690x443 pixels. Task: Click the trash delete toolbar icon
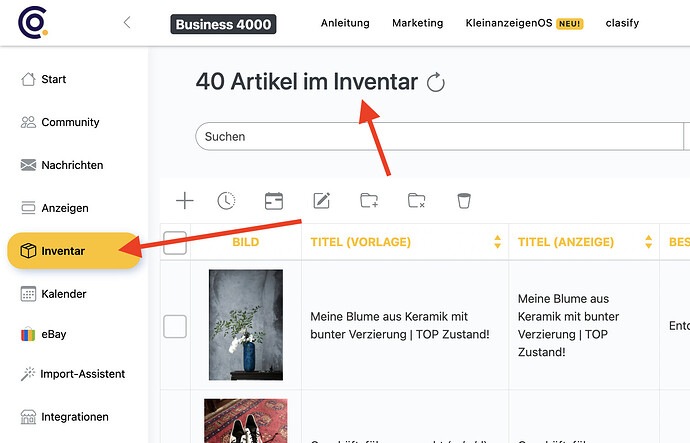tap(463, 201)
